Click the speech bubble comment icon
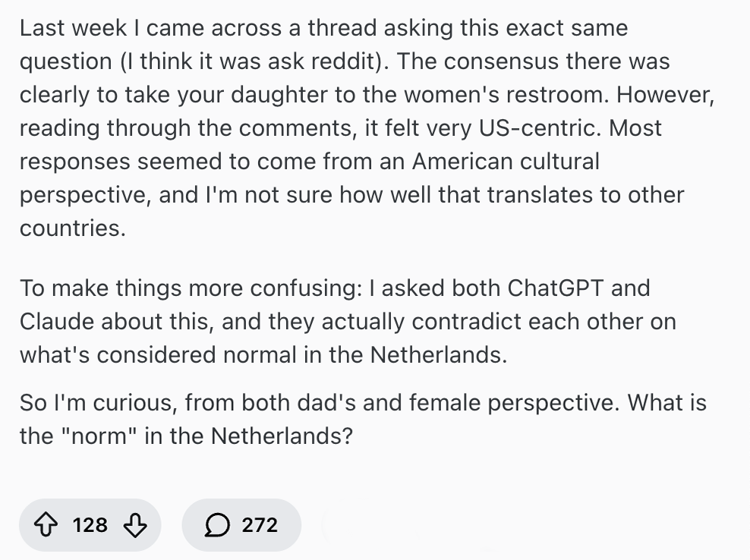The width and height of the screenshot is (750, 560). 219,524
